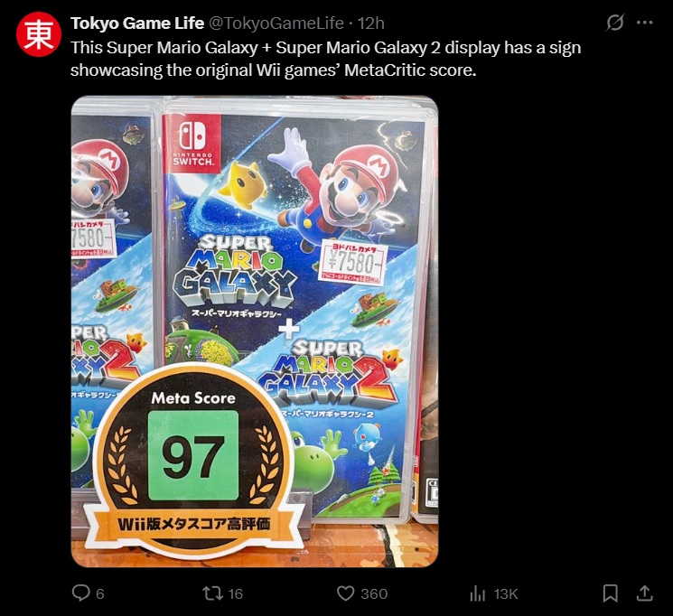
Task: Click the reply speech bubble icon
Action: click(x=80, y=593)
